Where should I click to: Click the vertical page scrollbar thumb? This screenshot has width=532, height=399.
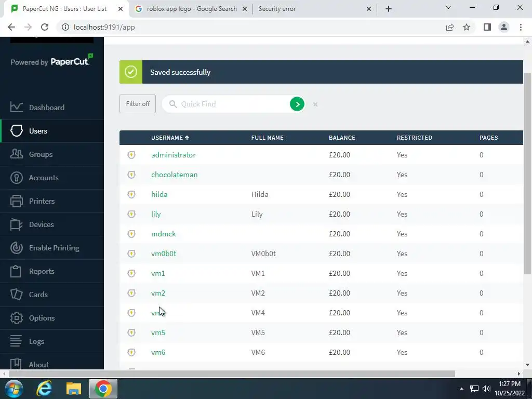tap(527, 173)
